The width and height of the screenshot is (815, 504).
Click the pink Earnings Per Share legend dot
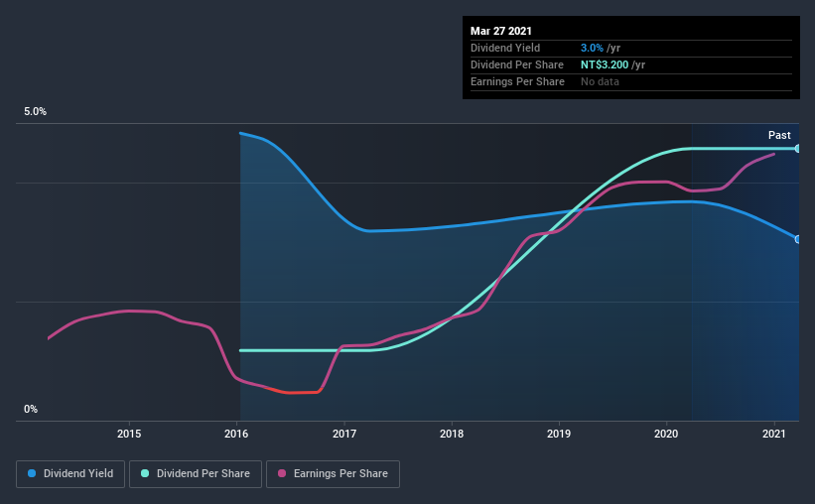coord(282,473)
